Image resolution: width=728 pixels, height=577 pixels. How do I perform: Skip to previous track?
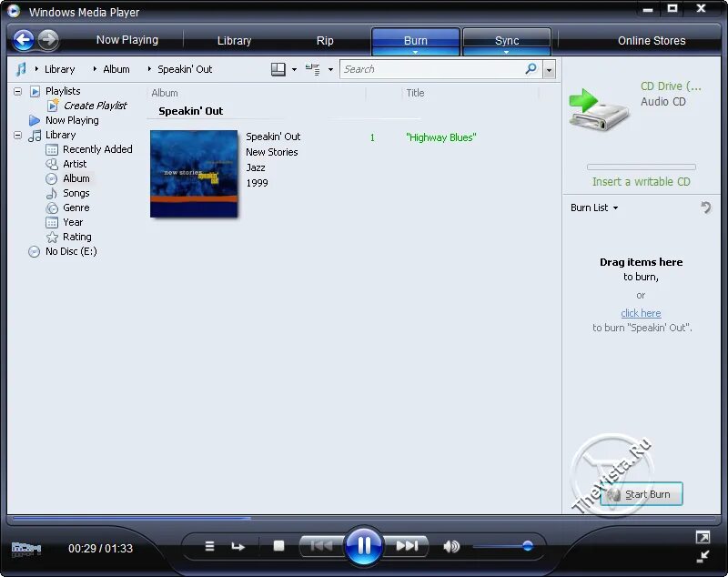click(321, 546)
